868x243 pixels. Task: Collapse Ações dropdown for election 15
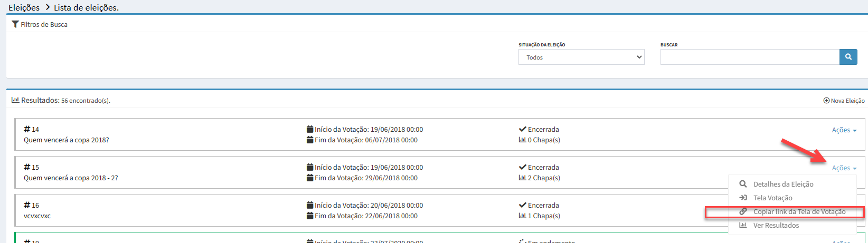844,168
